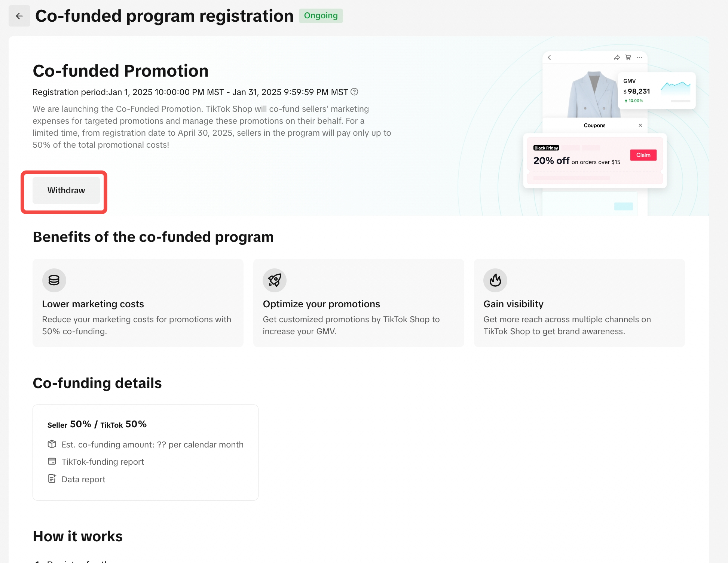Click the Data report document icon

coord(52,479)
